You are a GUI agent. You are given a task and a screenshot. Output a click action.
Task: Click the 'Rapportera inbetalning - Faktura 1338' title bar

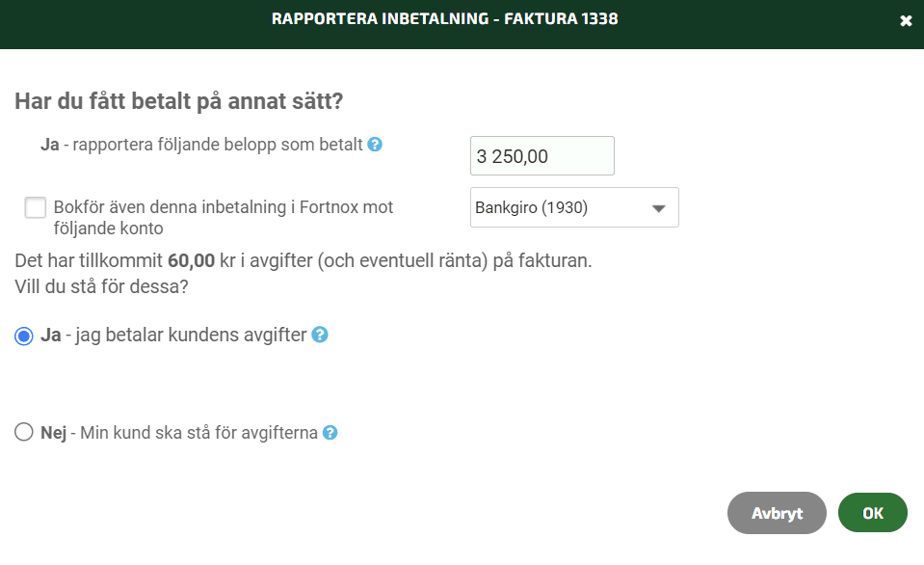pos(445,19)
